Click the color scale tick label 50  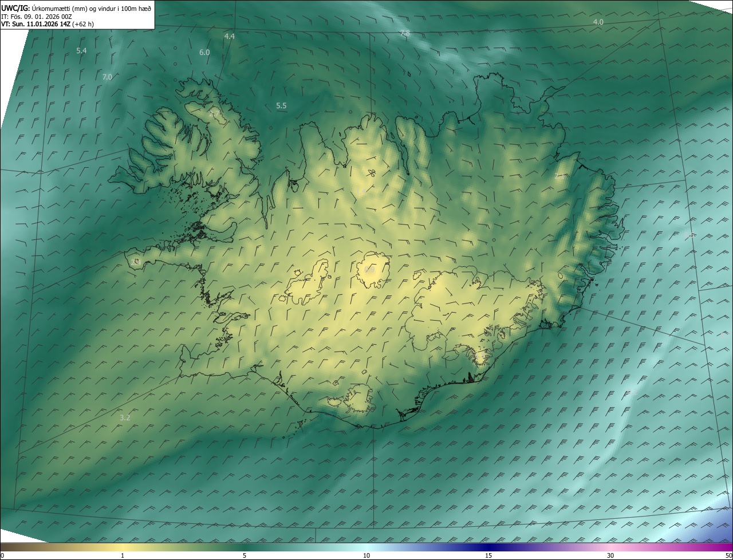click(x=728, y=556)
